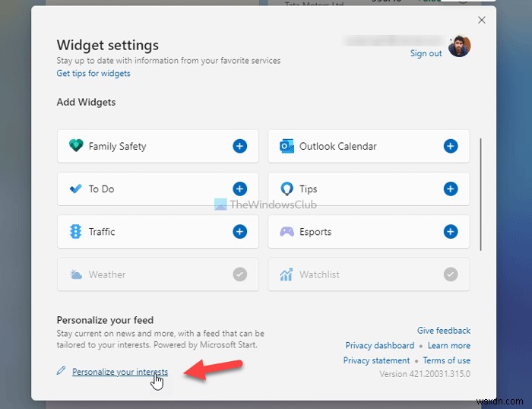This screenshot has height=409, width=532.
Task: Click the pencil icon beside Personalize
Action: (62, 372)
